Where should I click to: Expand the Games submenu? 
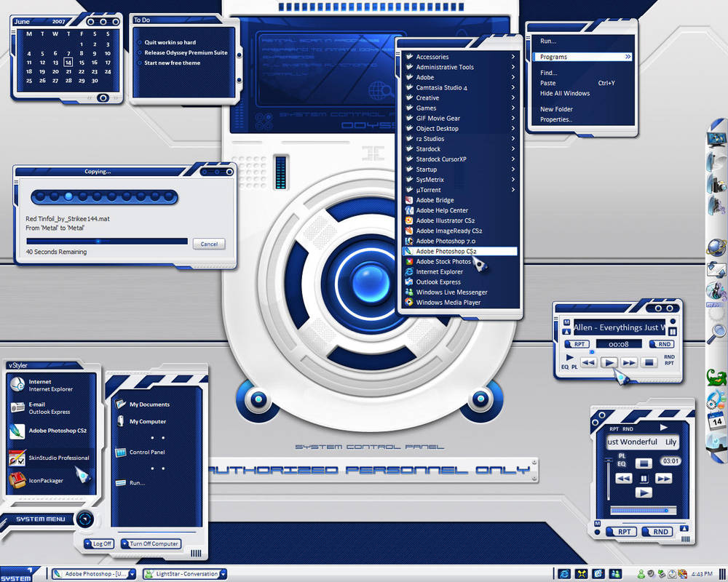513,108
